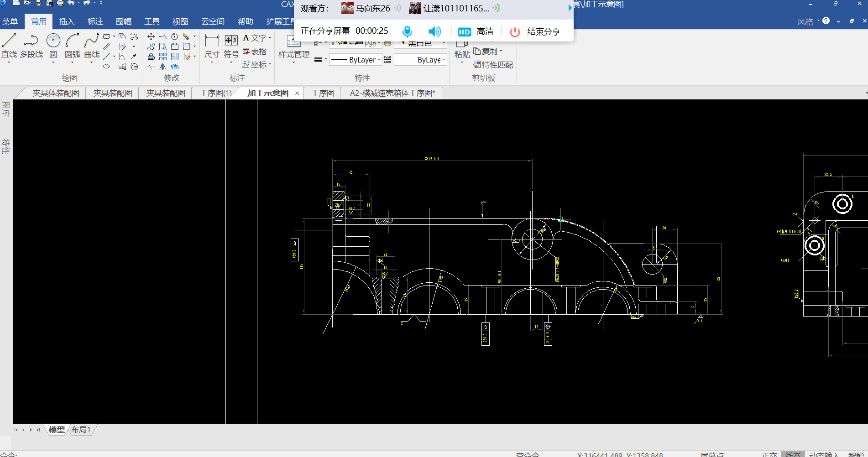Switch to 布局1 layout tab
Viewport: 868px width, 457px height.
pos(81,430)
